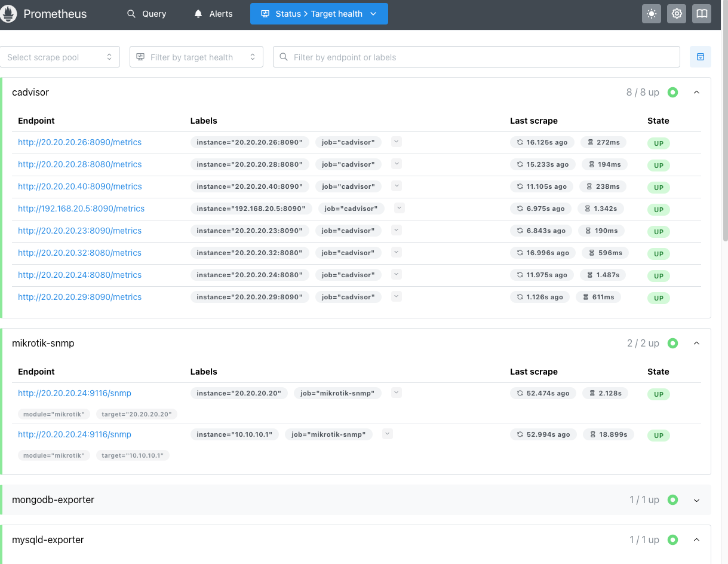Collapse labels for mikrotik instance 10.10.10.1
This screenshot has width=728, height=564.
(x=388, y=434)
